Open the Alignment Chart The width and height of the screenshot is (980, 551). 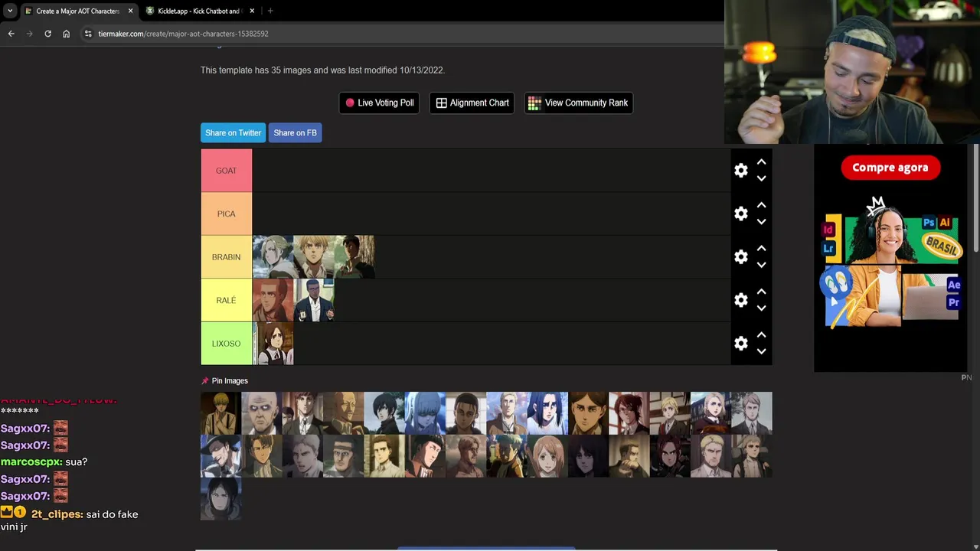(472, 103)
